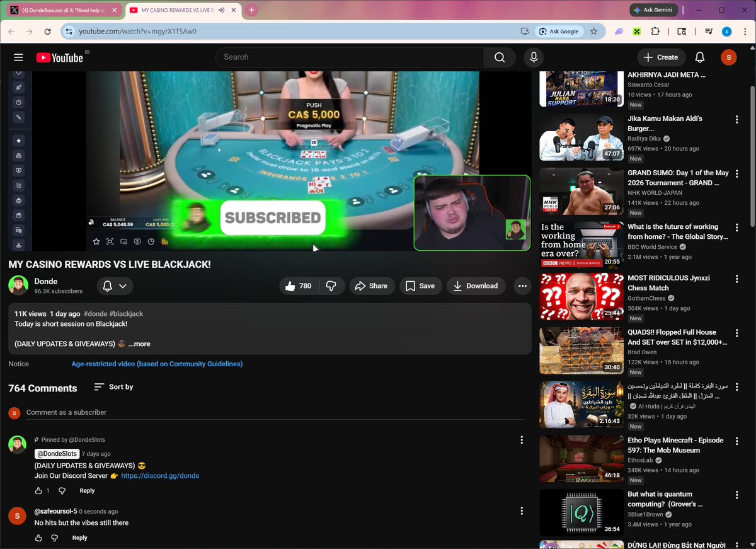
Task: Expand subscription notification bell dropdown
Action: 115,286
